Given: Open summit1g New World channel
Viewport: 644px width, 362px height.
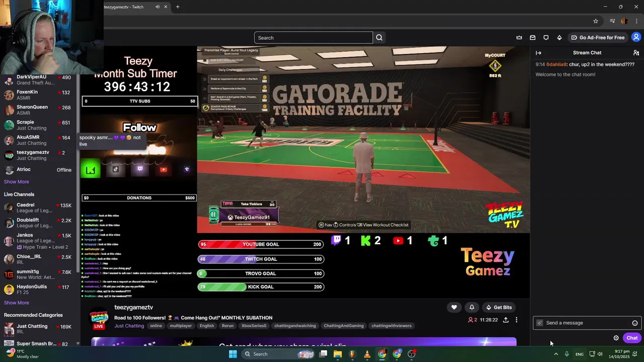Looking at the screenshot, I should 38,275.
